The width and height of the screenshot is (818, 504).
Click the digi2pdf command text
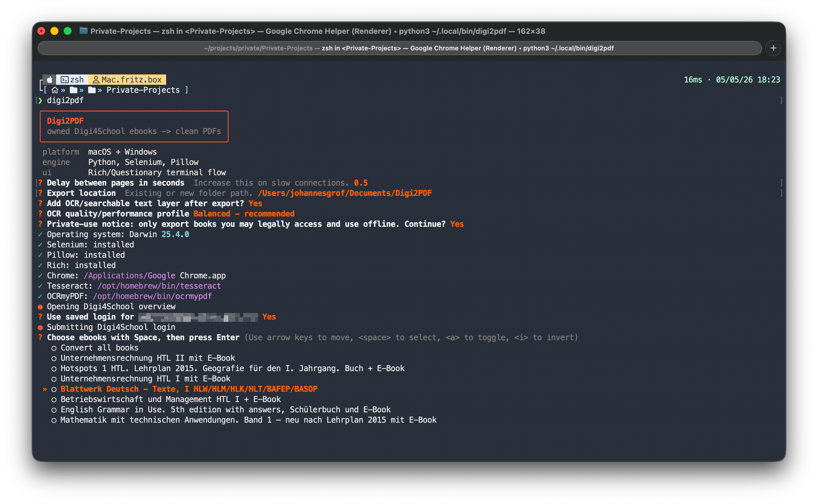[65, 100]
